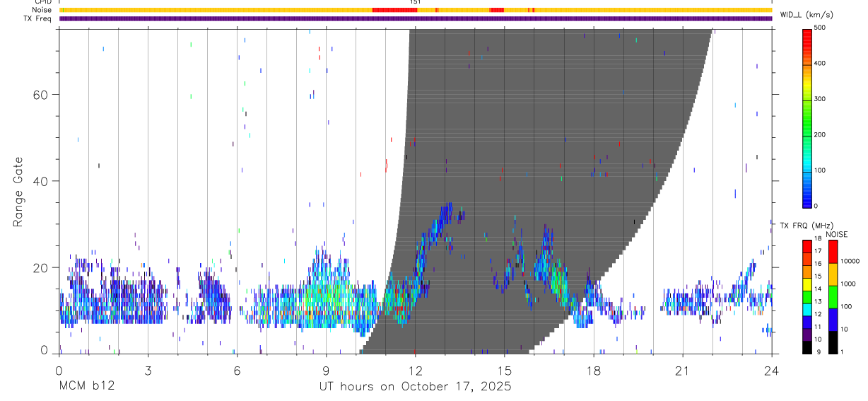Click the 'TX Freq' row label at top left
This screenshot has height=401, width=868.
pos(38,18)
